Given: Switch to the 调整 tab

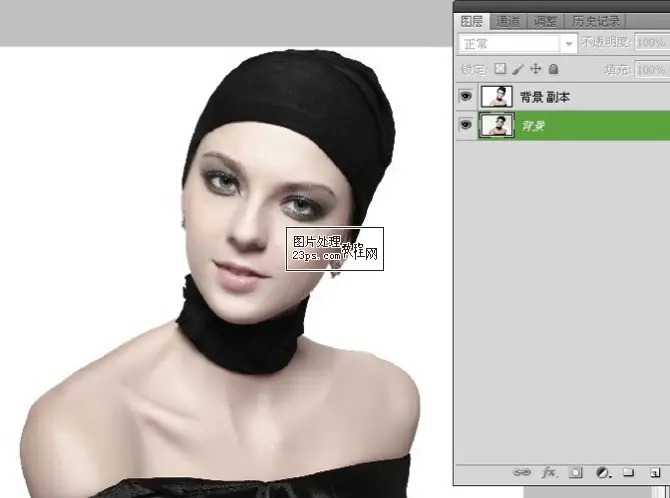Looking at the screenshot, I should pos(545,20).
